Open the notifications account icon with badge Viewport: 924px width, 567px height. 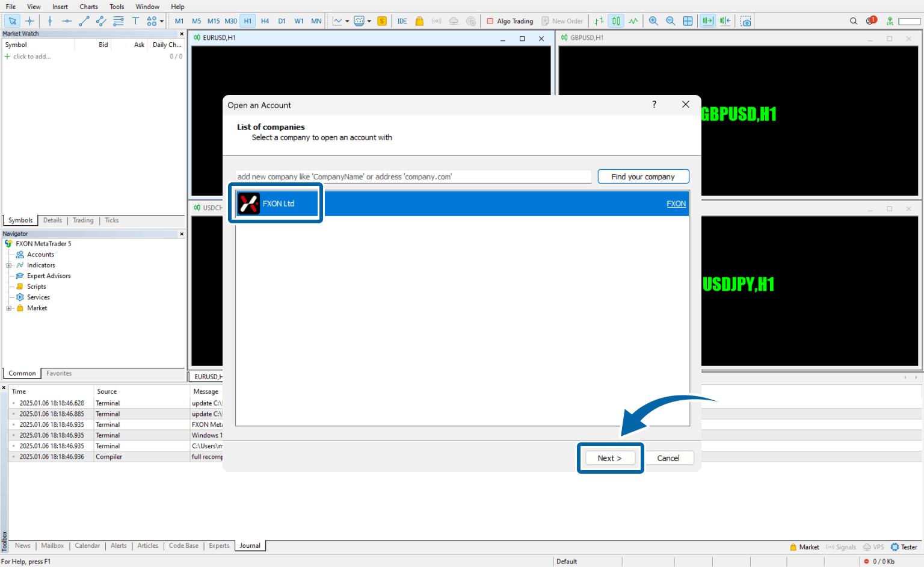click(x=871, y=21)
